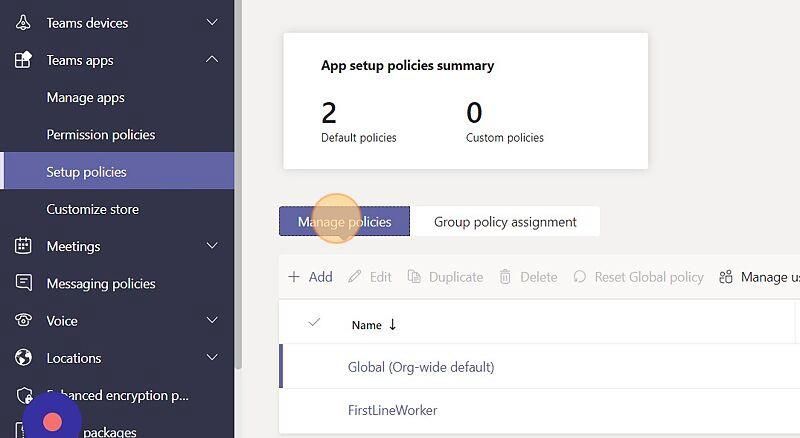Click the Teams apps sidebar icon

pos(23,60)
